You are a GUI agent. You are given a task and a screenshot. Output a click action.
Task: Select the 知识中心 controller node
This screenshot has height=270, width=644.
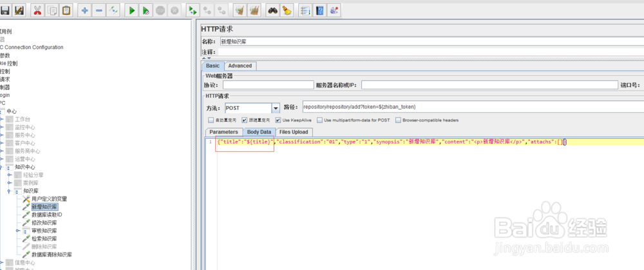point(25,167)
